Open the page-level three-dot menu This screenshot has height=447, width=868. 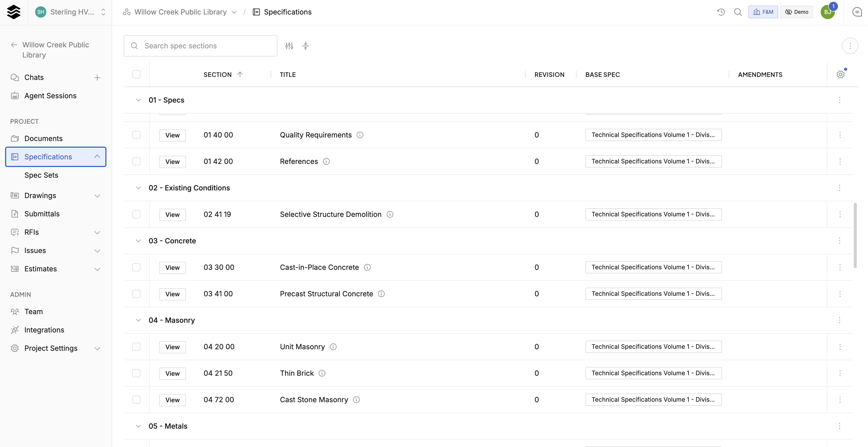point(850,46)
